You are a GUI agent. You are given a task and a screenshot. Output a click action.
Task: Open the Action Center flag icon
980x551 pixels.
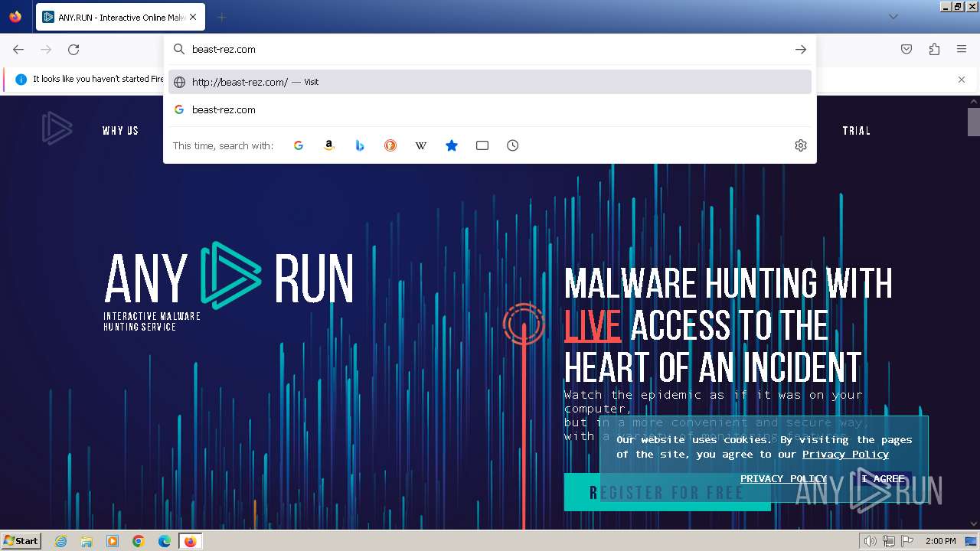907,541
